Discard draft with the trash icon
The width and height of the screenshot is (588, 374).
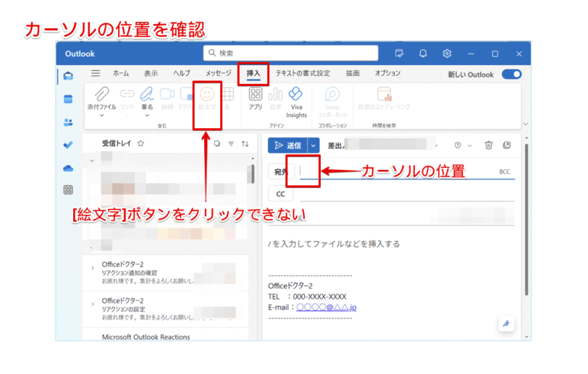tap(489, 145)
